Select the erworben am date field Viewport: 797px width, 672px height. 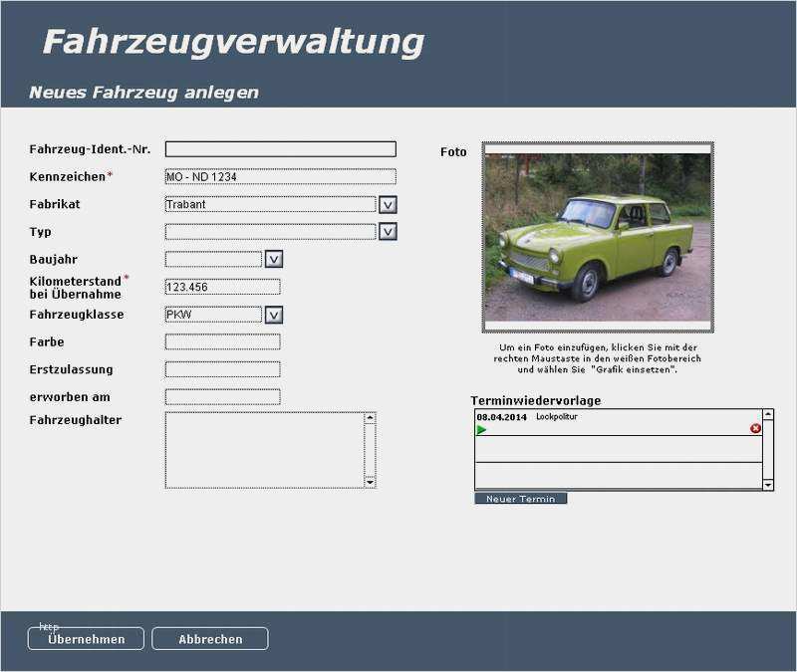click(222, 397)
